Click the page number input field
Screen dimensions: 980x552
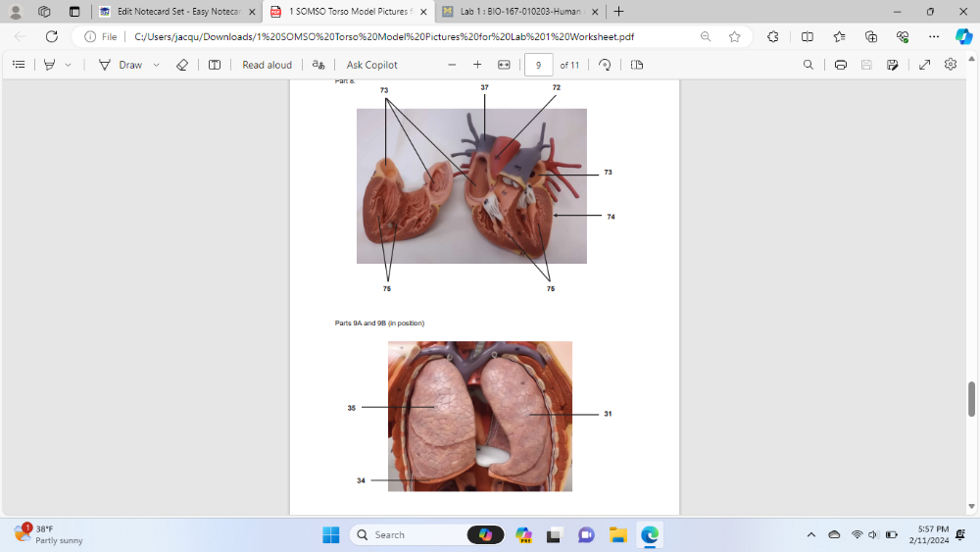pos(538,65)
